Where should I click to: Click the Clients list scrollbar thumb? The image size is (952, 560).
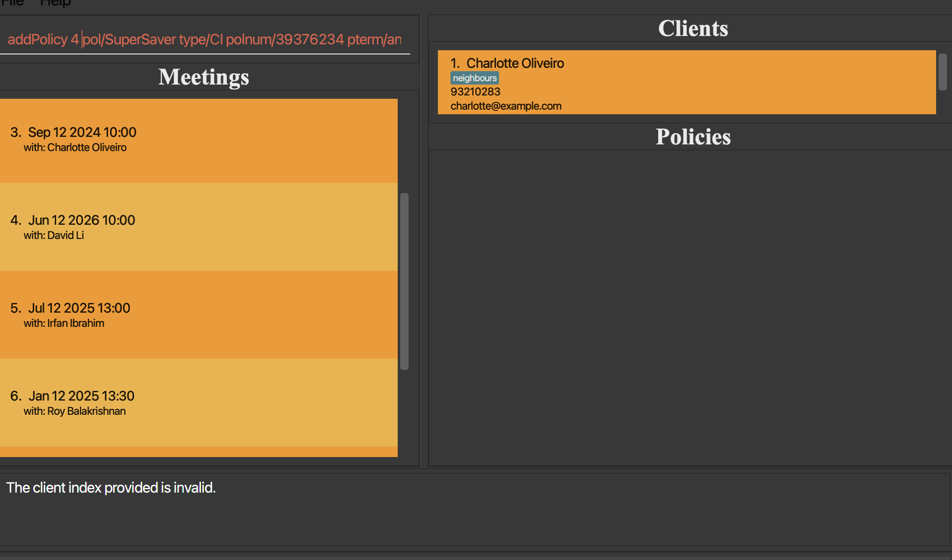[942, 72]
